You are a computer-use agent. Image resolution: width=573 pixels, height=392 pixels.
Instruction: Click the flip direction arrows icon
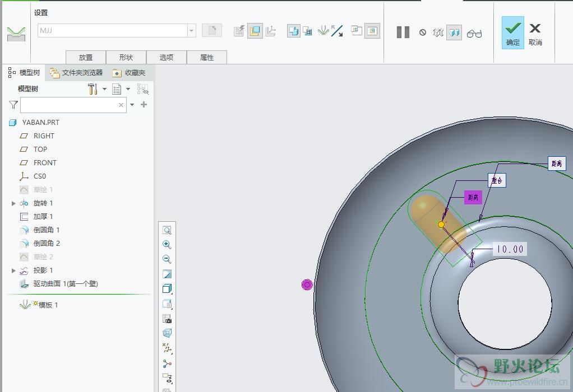(x=336, y=31)
